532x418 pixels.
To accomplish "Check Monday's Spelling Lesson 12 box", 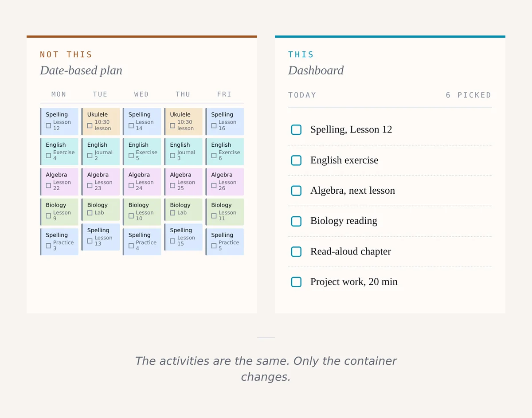I will (48, 125).
